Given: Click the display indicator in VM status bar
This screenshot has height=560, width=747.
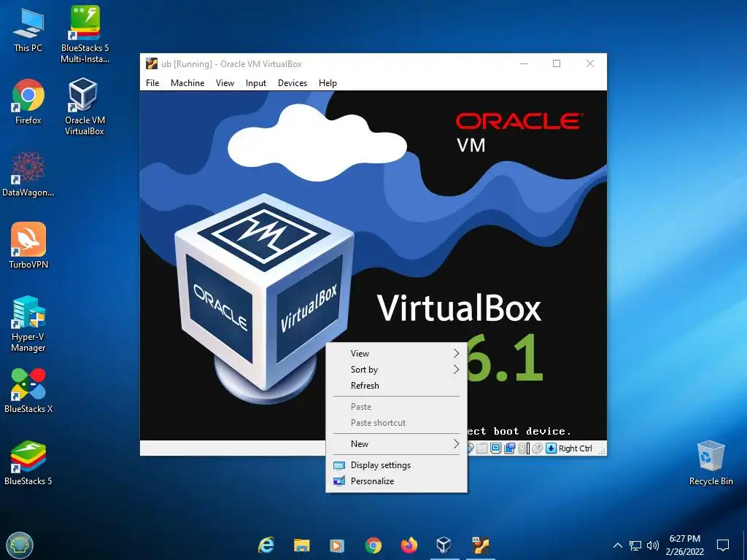Looking at the screenshot, I should pyautogui.click(x=495, y=448).
